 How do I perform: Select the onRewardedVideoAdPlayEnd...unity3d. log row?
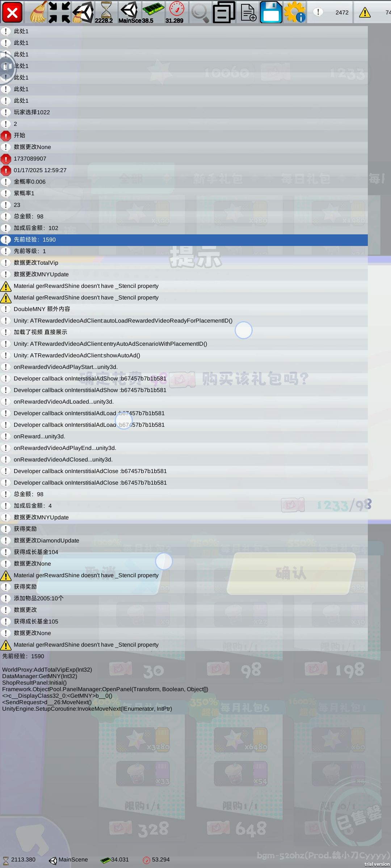[x=184, y=448]
